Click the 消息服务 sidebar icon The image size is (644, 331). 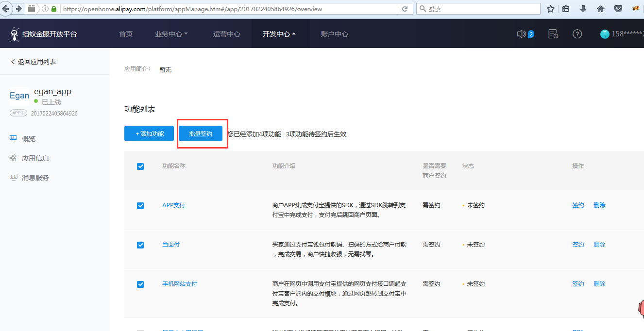[13, 178]
